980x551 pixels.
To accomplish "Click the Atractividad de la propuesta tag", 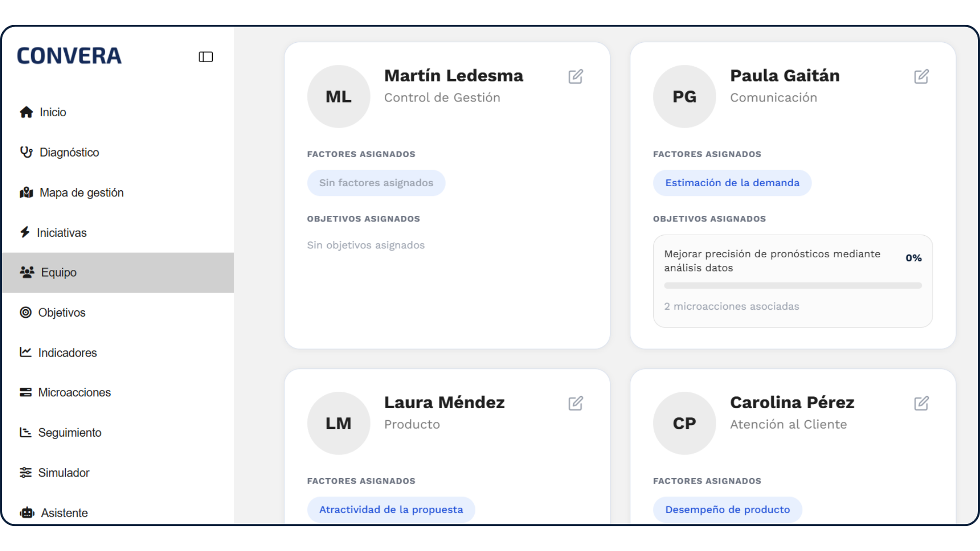I will click(391, 510).
